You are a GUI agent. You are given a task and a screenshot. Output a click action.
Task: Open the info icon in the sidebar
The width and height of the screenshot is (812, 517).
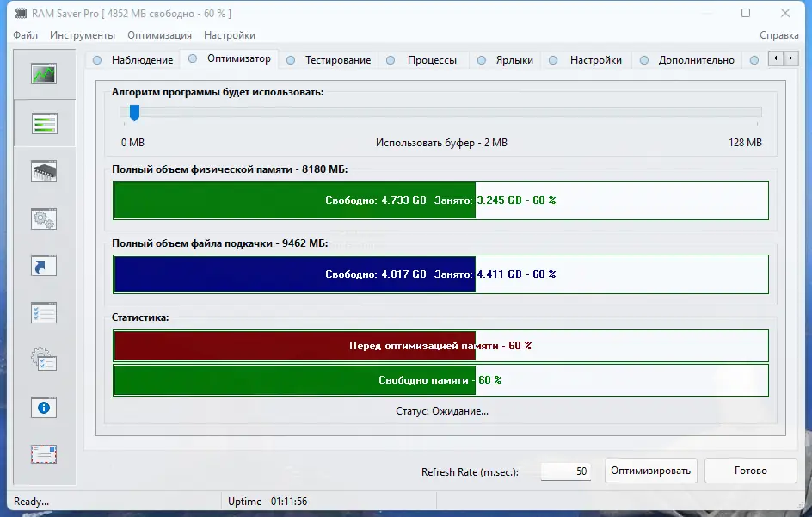(x=44, y=407)
